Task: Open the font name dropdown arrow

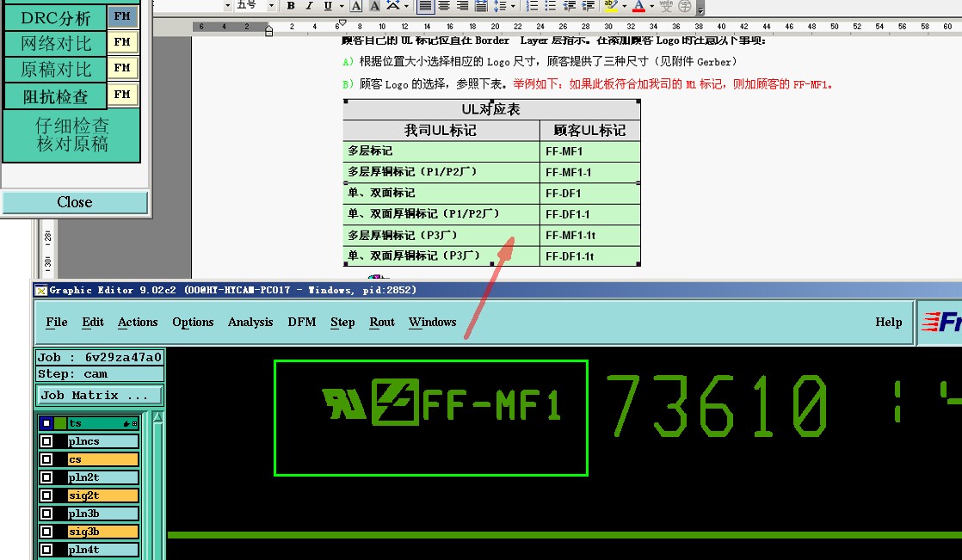Action: [x=228, y=5]
